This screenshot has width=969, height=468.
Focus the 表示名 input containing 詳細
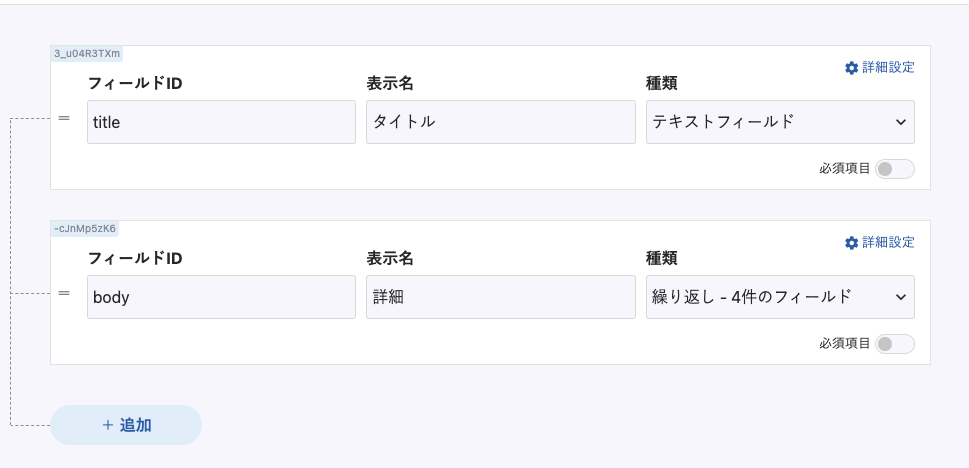point(500,297)
